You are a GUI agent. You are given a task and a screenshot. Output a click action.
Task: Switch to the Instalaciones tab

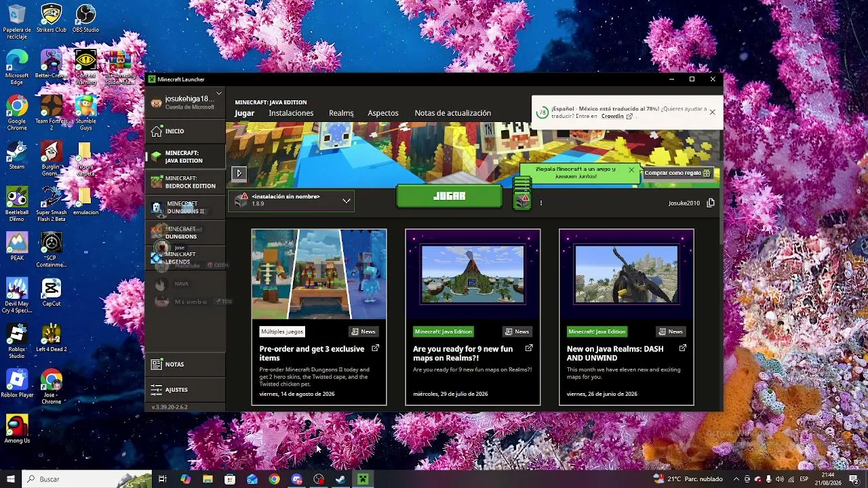pos(291,113)
